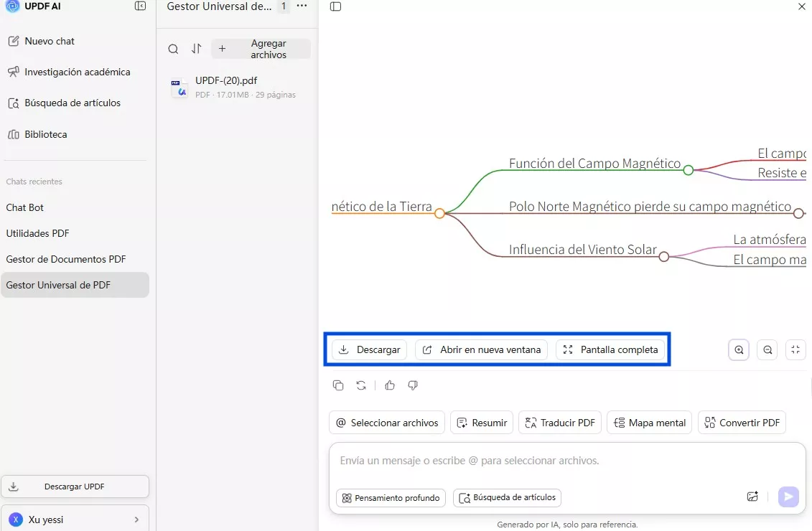Image resolution: width=812 pixels, height=531 pixels.
Task: Toggle Pensamiento profundo mode
Action: point(391,498)
